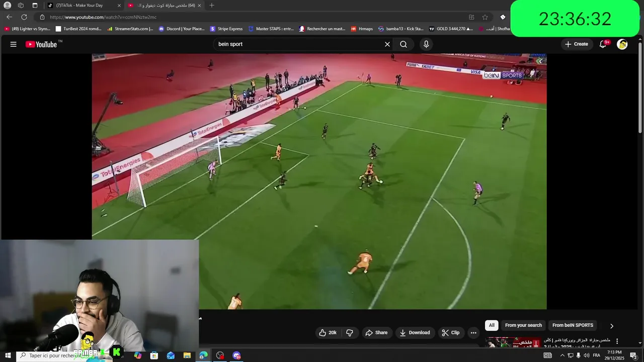This screenshot has width=644, height=362.
Task: Open the YouTube hamburger guide menu
Action: tap(13, 44)
